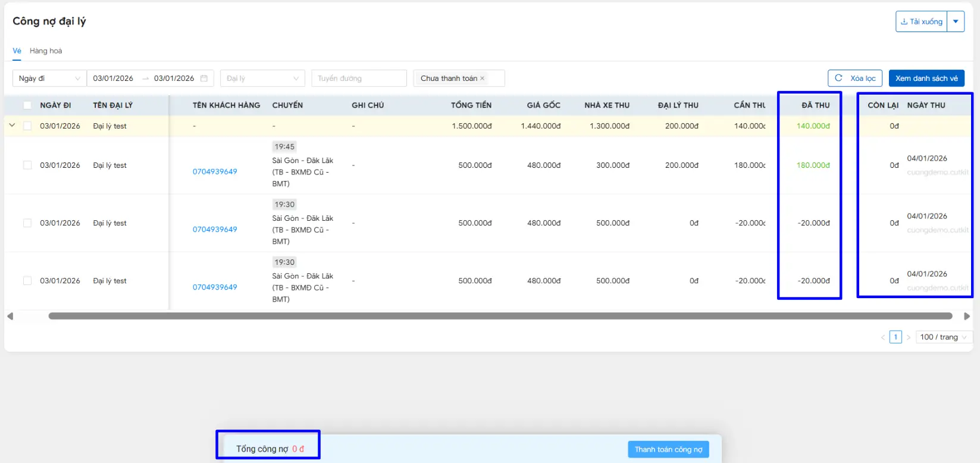Open the 'Đại lý' filter dropdown
The width and height of the screenshot is (980, 463).
(x=262, y=79)
